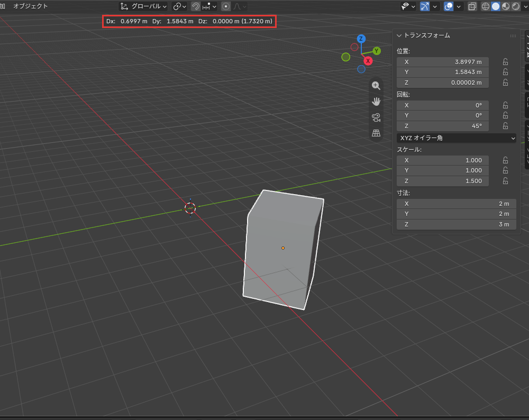Click the pan hand icon in viewport
The width and height of the screenshot is (529, 420).
tap(376, 101)
